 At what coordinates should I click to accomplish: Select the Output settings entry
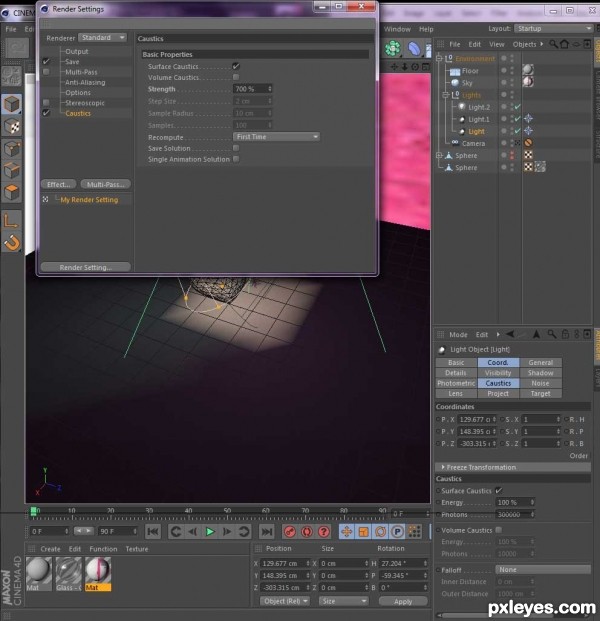click(76, 51)
